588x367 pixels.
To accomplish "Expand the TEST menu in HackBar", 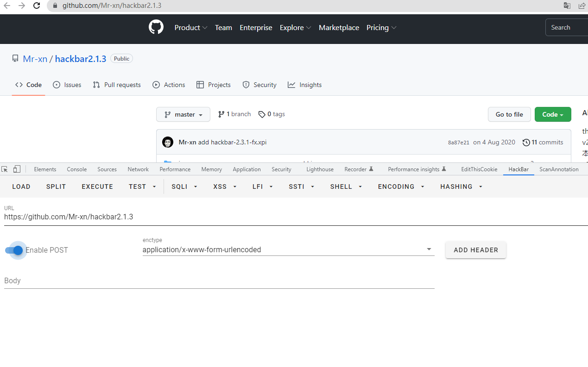I will point(142,187).
